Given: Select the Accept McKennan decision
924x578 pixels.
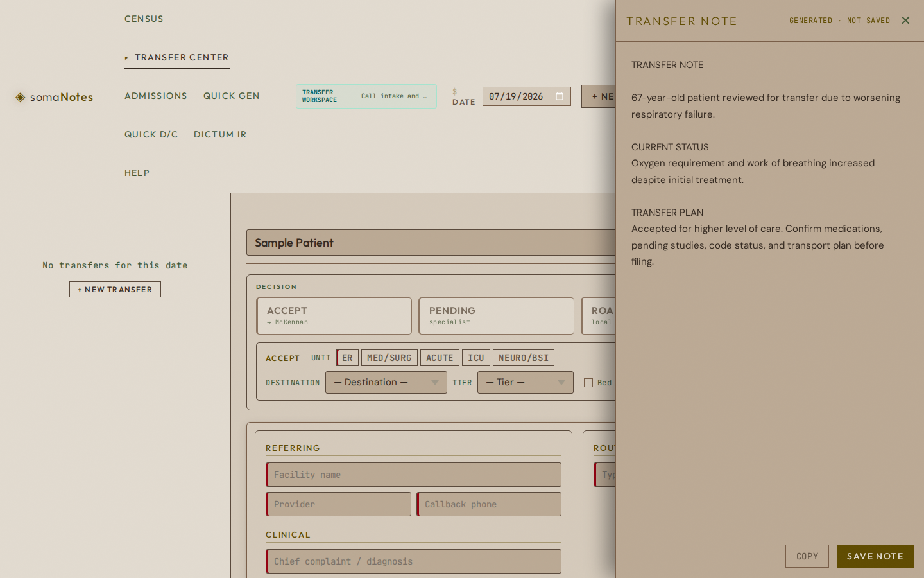Looking at the screenshot, I should pos(334,316).
